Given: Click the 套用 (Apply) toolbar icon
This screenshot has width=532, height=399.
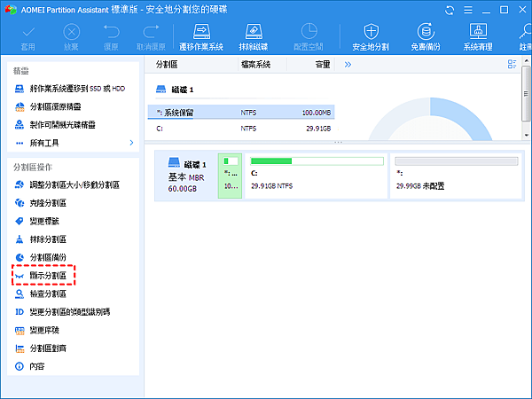Looking at the screenshot, I should (28, 37).
